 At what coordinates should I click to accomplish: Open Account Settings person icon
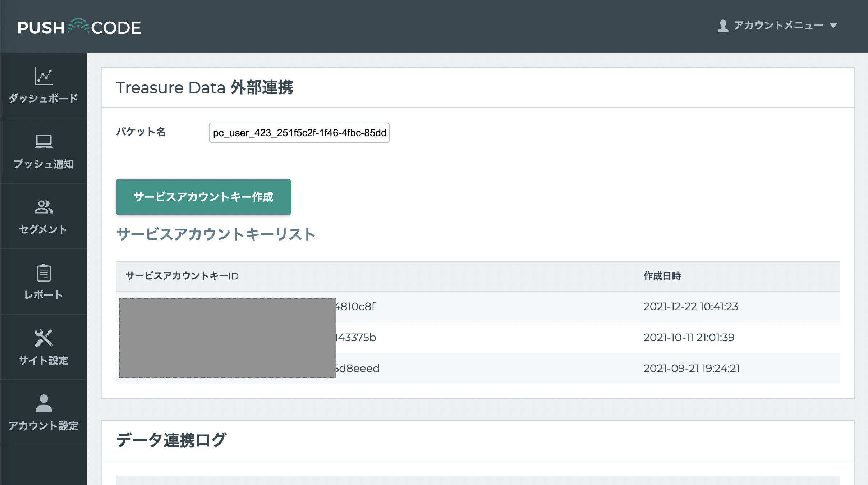[x=43, y=403]
